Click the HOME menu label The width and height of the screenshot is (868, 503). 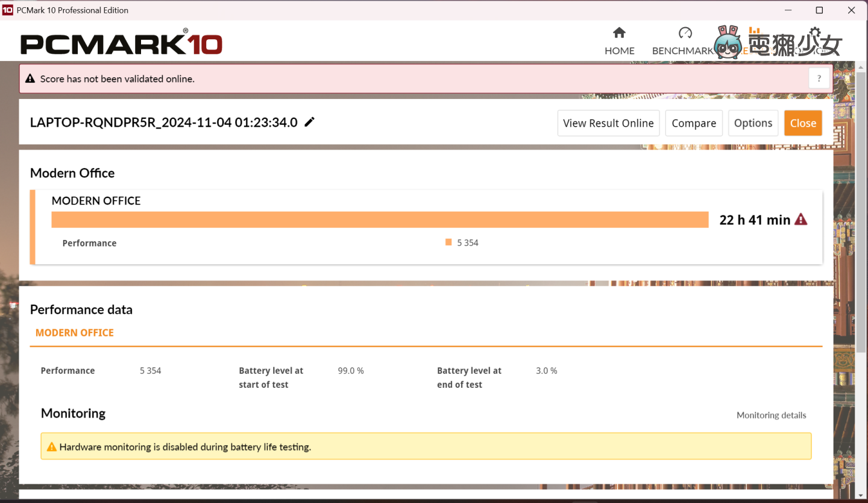tap(620, 51)
